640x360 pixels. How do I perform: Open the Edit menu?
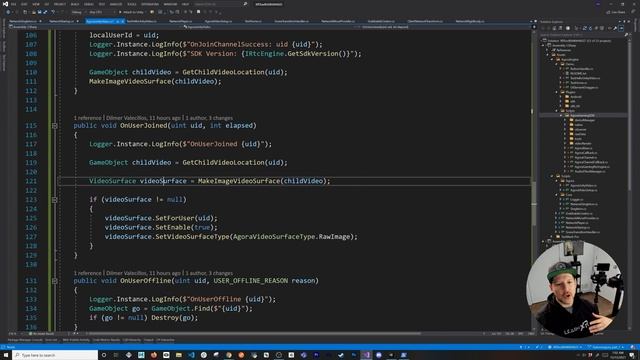coord(24,4)
